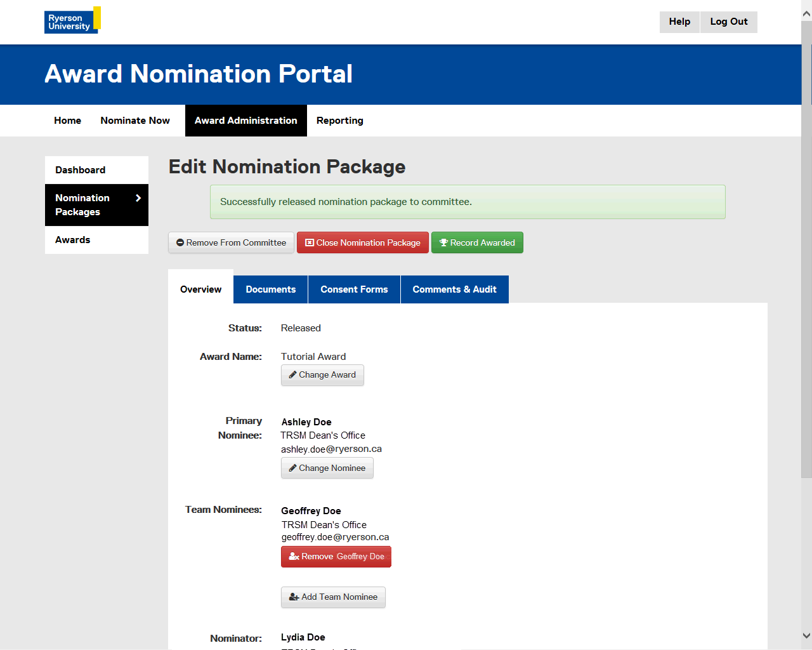Click the Ryerson University logo
Image resolution: width=812 pixels, height=650 pixels.
72,20
